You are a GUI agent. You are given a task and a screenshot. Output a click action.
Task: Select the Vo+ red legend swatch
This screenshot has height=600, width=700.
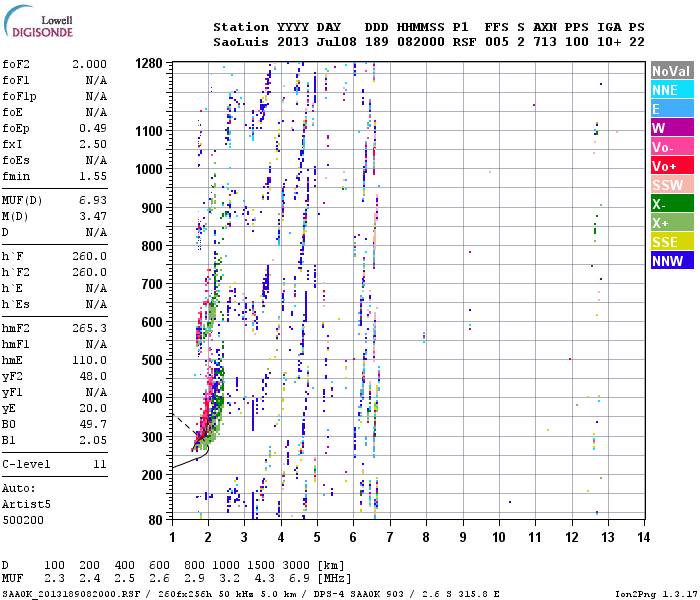click(x=672, y=166)
